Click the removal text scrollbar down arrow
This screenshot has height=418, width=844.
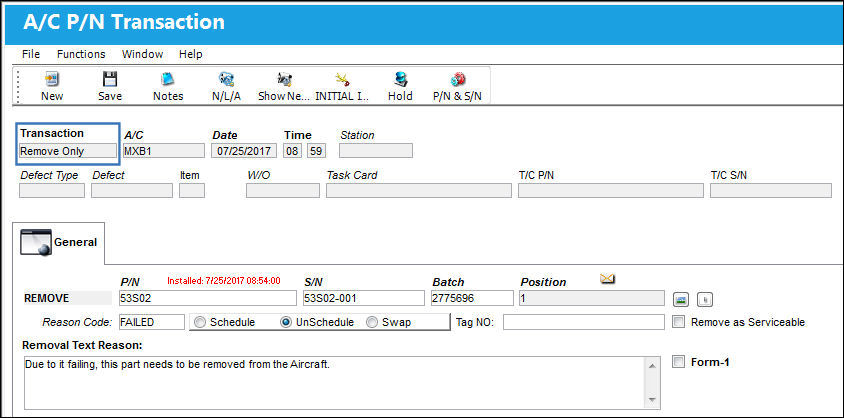click(x=652, y=400)
